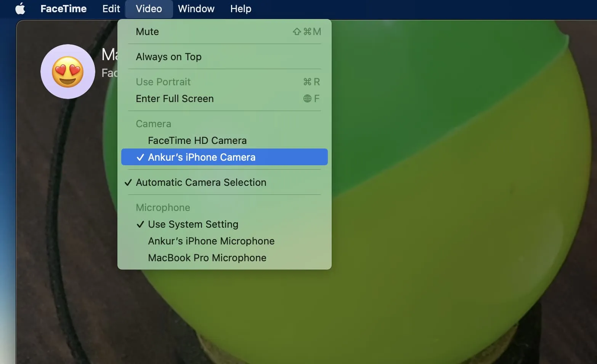The image size is (597, 364).
Task: Choose Mute from the Video menu
Action: pyautogui.click(x=225, y=32)
